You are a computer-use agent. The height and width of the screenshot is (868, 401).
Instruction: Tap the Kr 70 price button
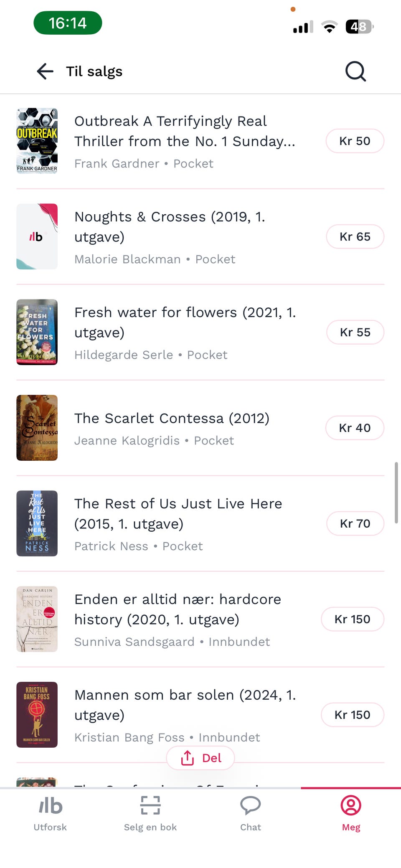tap(355, 524)
